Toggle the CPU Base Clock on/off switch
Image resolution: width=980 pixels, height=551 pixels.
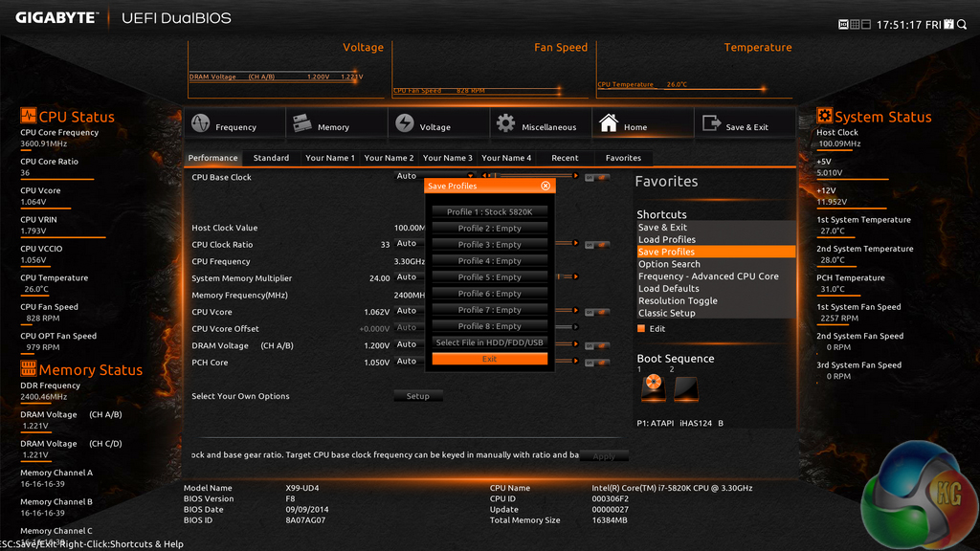[x=597, y=177]
